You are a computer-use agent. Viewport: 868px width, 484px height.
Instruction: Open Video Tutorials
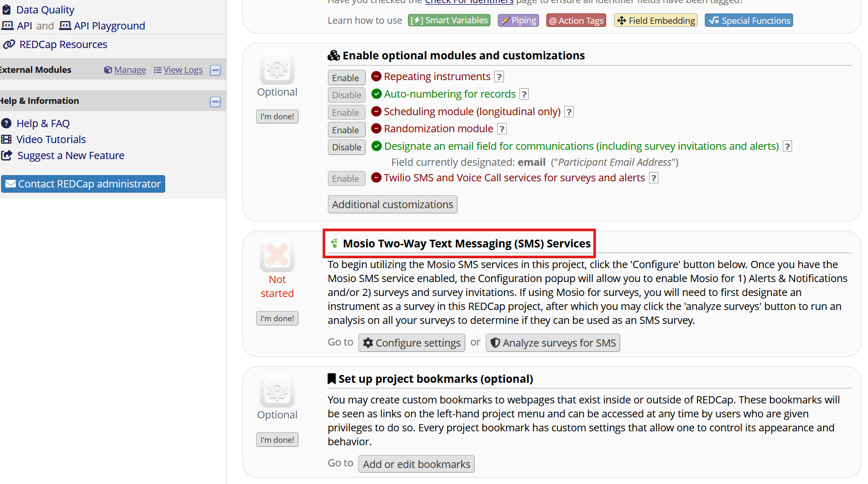pos(51,139)
